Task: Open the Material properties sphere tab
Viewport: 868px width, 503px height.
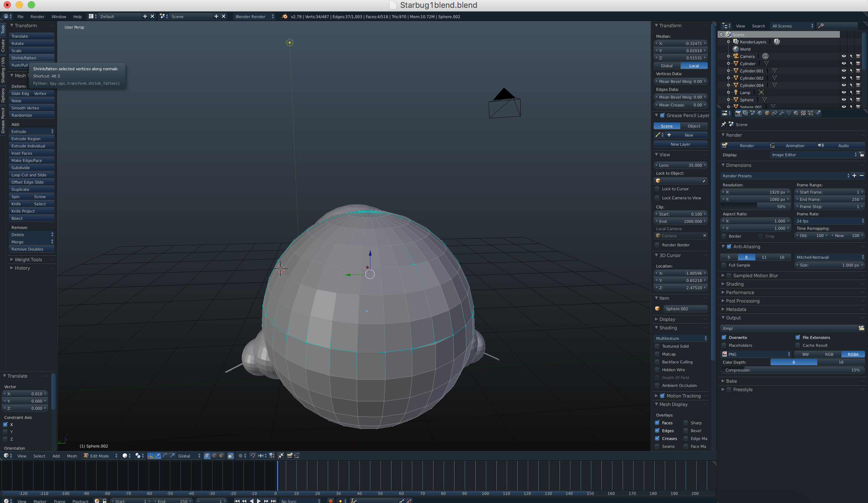Action: click(x=796, y=113)
